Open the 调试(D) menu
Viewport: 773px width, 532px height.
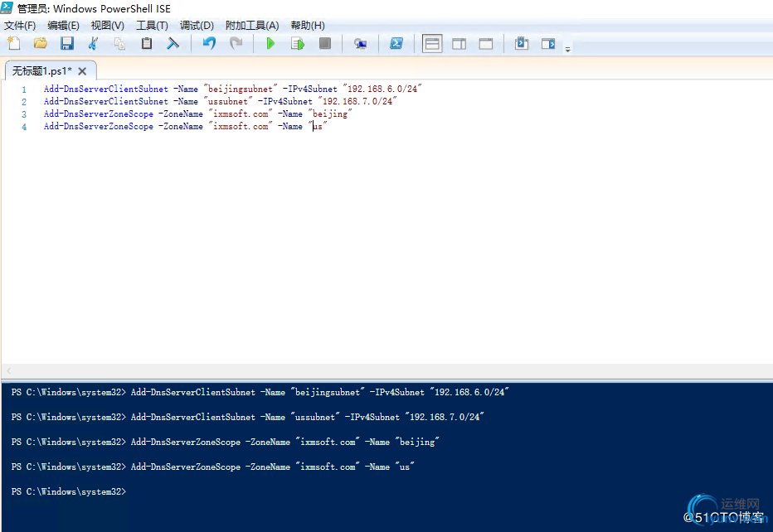[197, 25]
